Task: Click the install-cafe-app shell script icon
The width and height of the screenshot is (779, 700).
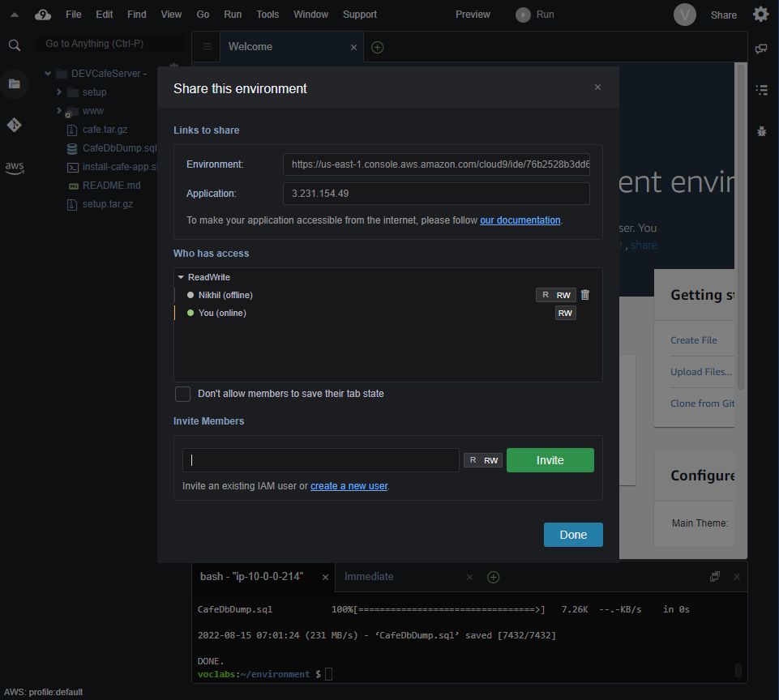Action: pos(72,168)
